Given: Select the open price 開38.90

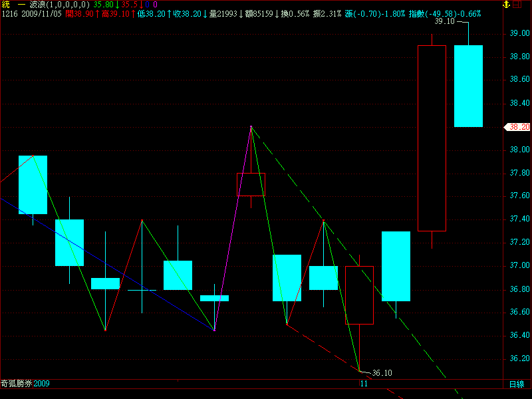Looking at the screenshot, I should 79,14.
